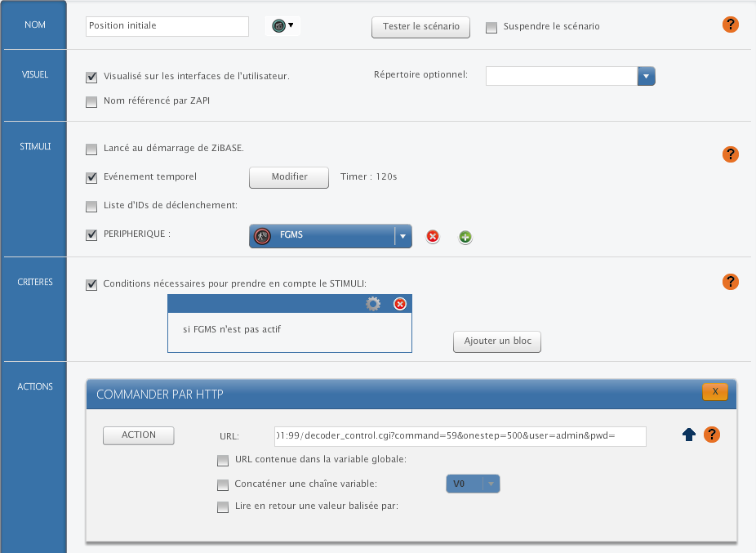The image size is (756, 553).
Task: Remove the condition block via its red X icon
Action: [399, 303]
